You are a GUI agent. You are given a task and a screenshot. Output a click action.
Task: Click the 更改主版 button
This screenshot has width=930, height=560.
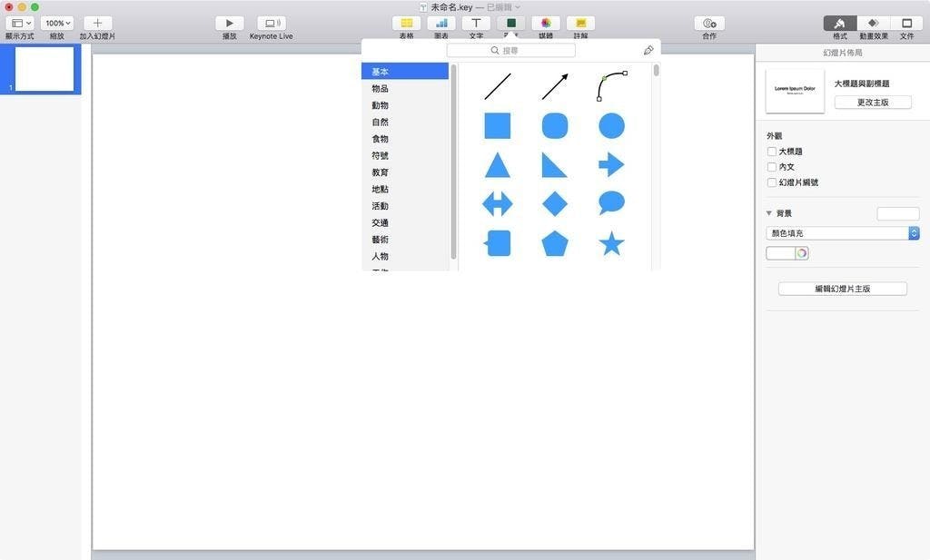[872, 103]
